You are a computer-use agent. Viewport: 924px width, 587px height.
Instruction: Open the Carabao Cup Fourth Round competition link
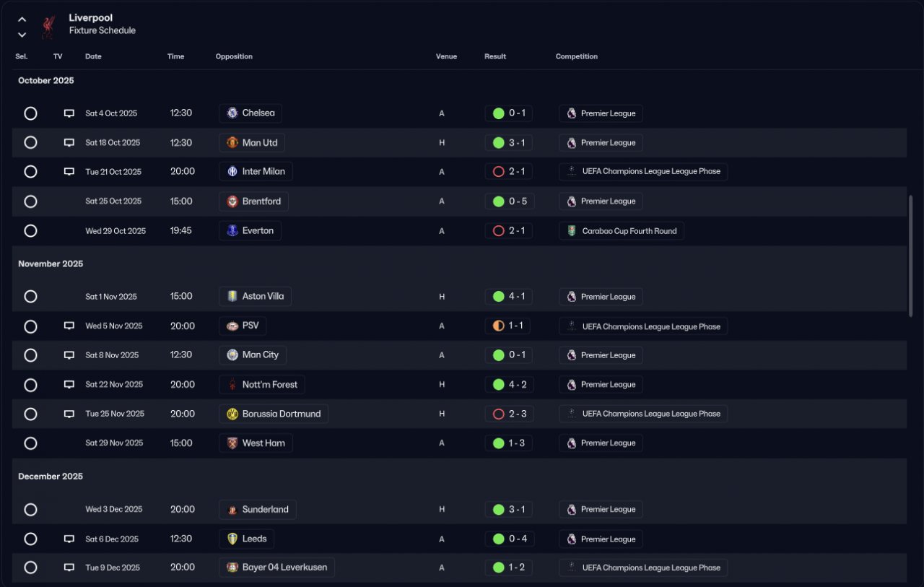(x=622, y=231)
